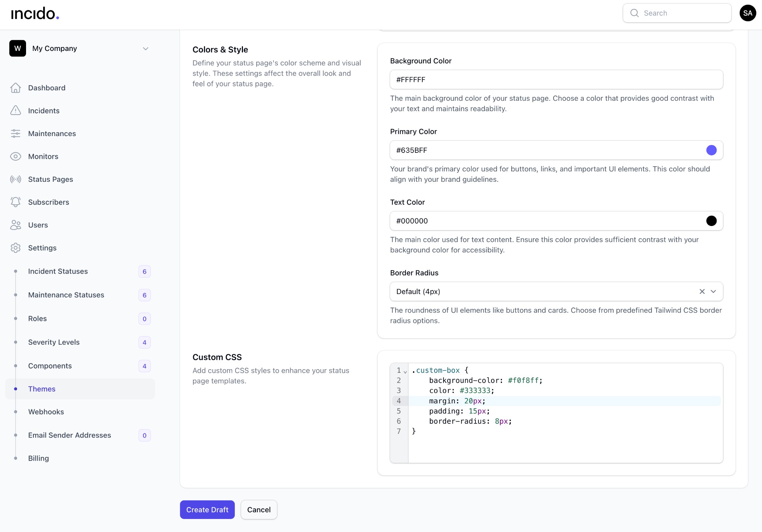The height and width of the screenshot is (532, 762).
Task: Switch to the Themes settings section
Action: pos(42,389)
